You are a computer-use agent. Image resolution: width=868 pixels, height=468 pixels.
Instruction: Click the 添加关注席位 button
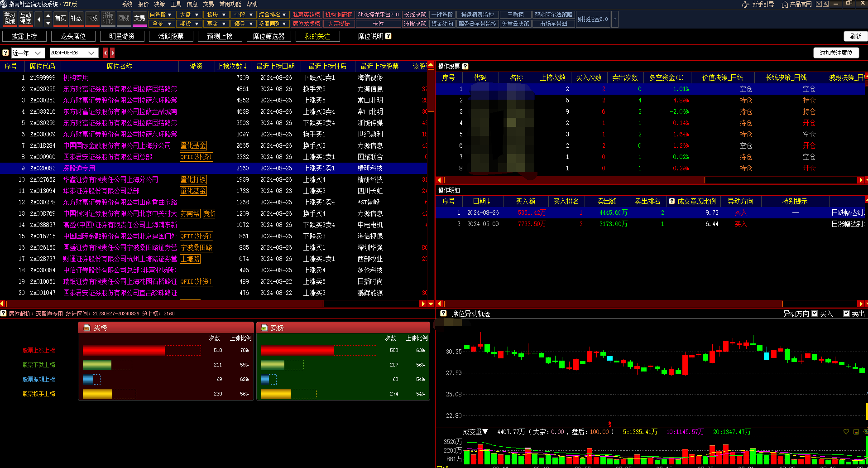point(836,53)
